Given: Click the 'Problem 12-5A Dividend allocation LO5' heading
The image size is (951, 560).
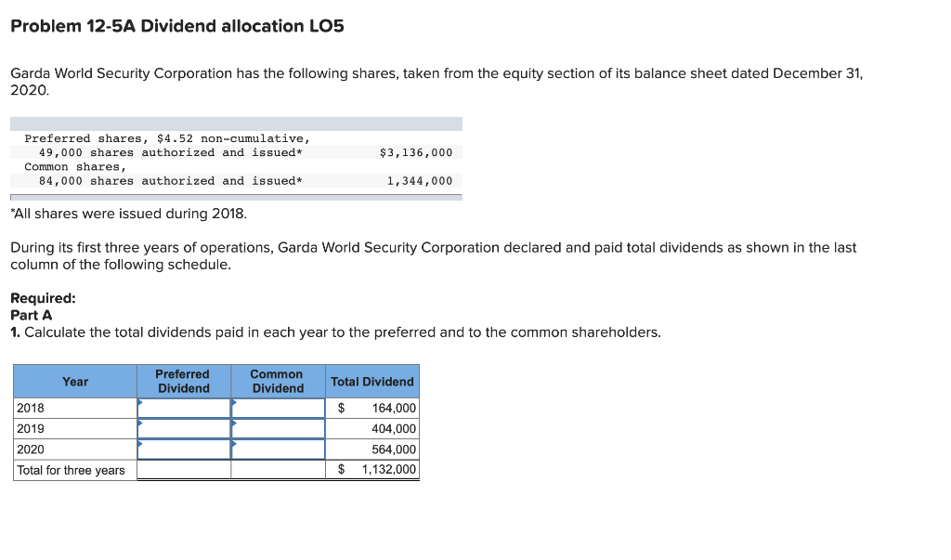Looking at the screenshot, I should 177,26.
